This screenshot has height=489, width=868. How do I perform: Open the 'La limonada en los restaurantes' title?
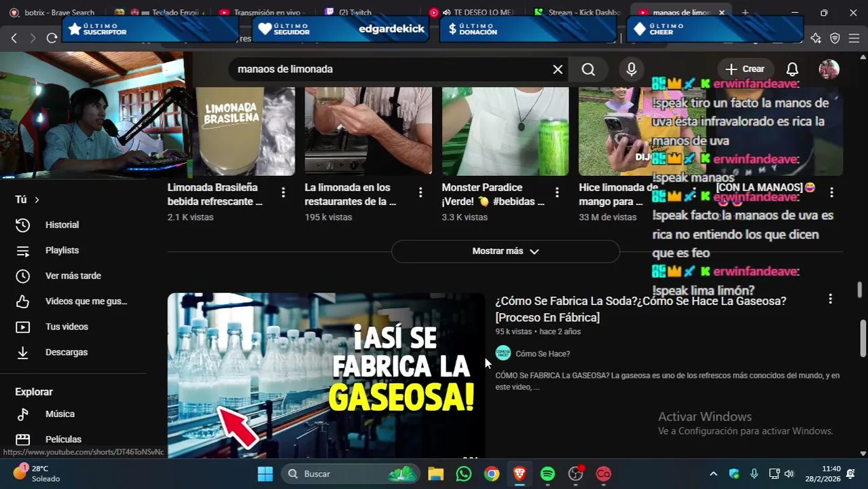350,194
